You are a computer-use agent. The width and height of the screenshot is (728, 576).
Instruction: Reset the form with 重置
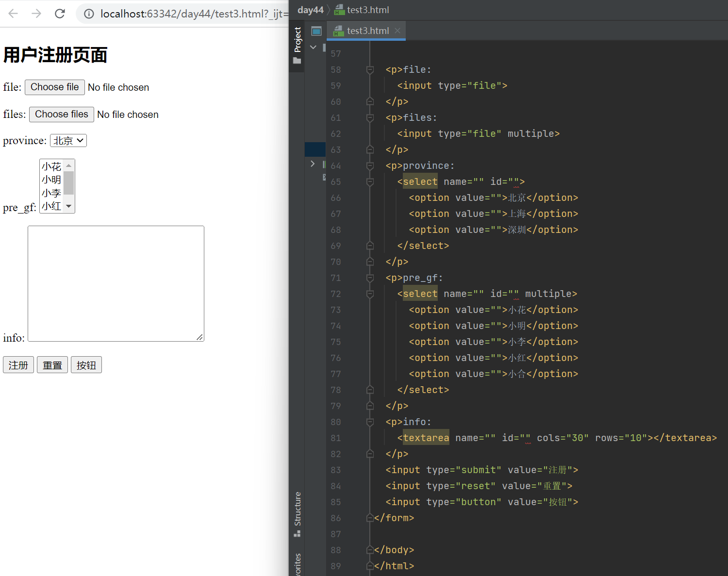pos(52,365)
